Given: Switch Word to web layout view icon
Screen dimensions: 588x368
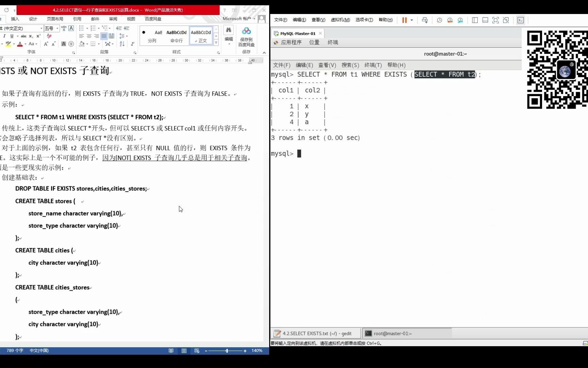Looking at the screenshot, I should pyautogui.click(x=197, y=351).
